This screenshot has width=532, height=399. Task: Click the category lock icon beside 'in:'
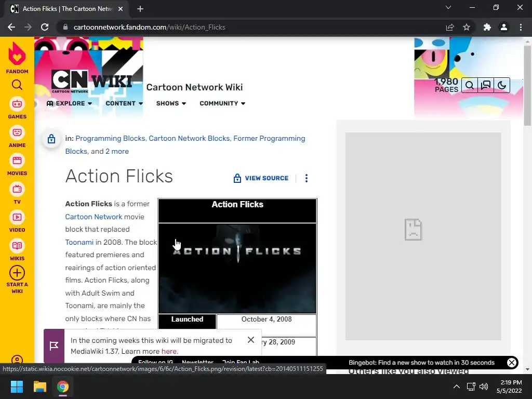[51, 138]
